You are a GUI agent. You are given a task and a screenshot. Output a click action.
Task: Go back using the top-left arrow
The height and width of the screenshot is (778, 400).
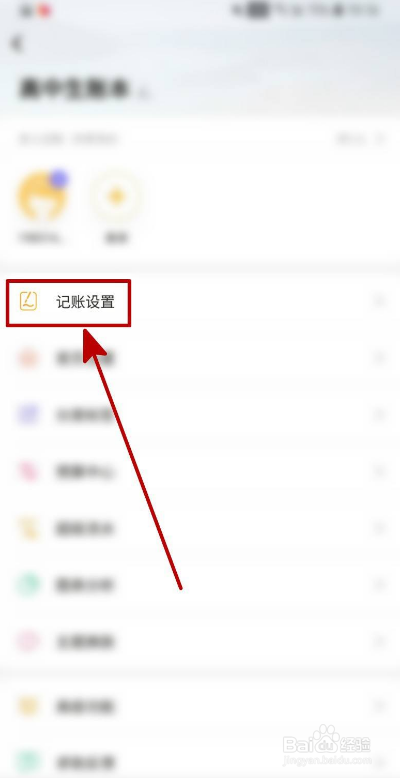click(16, 44)
